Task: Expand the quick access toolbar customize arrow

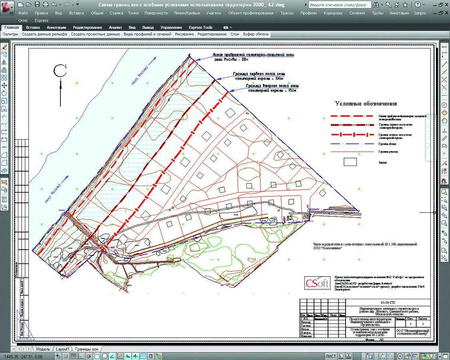Action: point(78,5)
